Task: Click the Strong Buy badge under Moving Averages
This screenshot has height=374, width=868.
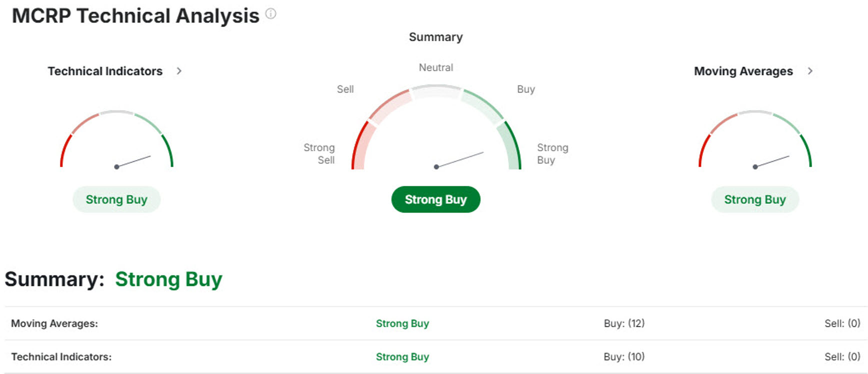Action: [755, 200]
